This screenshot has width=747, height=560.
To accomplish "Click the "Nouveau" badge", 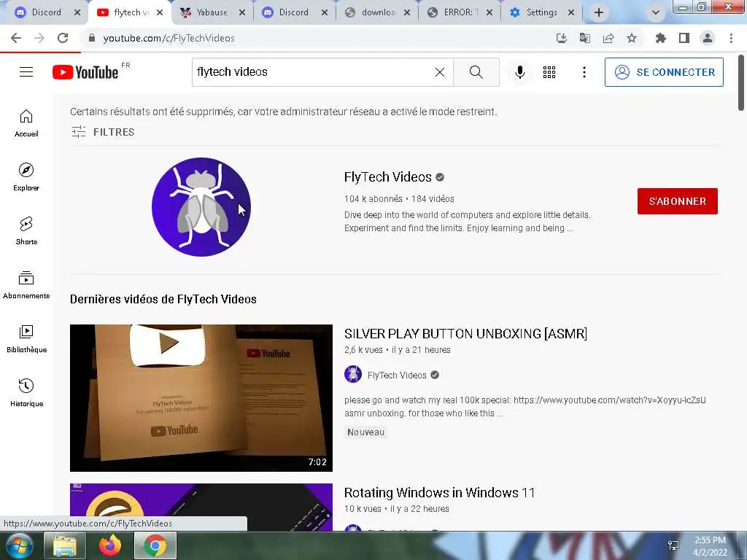I will (365, 432).
